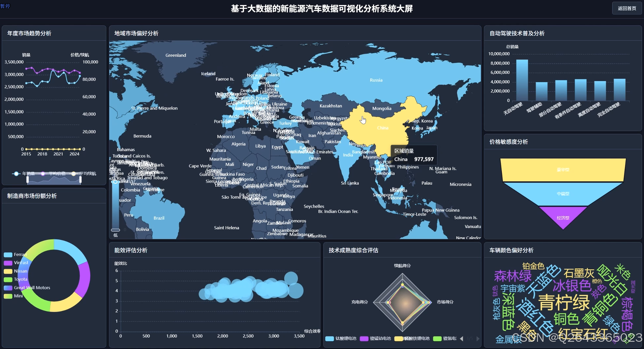Select the yellow donut chart slice
Viewport: 644px width, 349px height.
point(66,304)
